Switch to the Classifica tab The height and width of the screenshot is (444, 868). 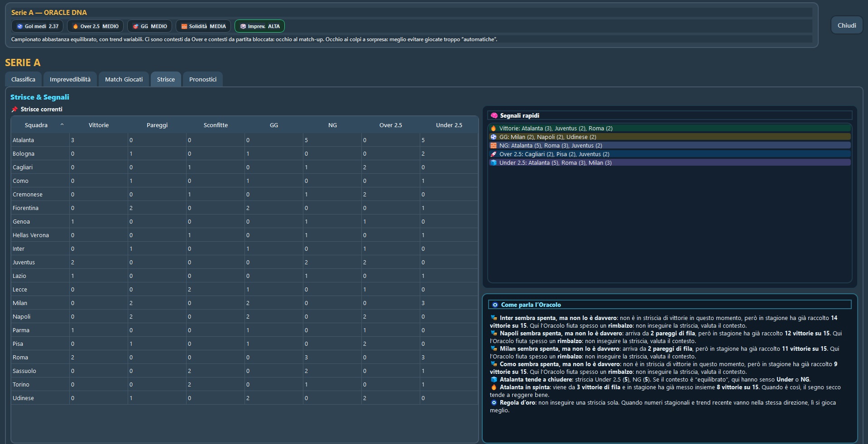[x=23, y=79]
